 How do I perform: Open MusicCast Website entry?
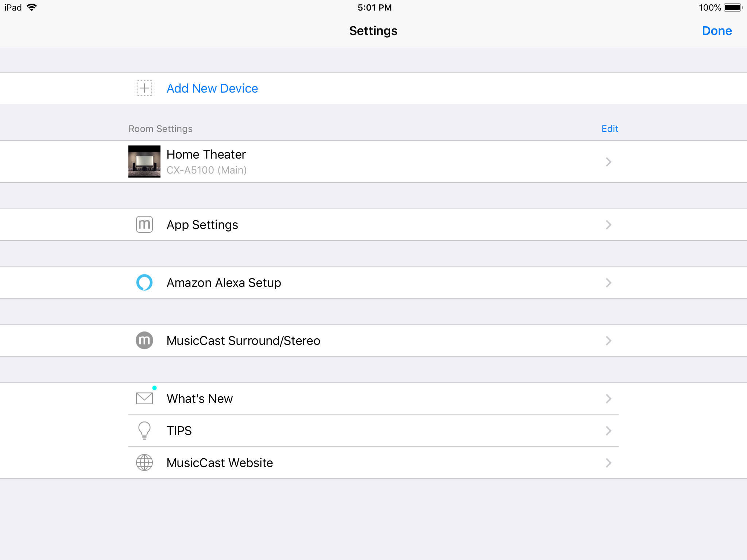[373, 463]
